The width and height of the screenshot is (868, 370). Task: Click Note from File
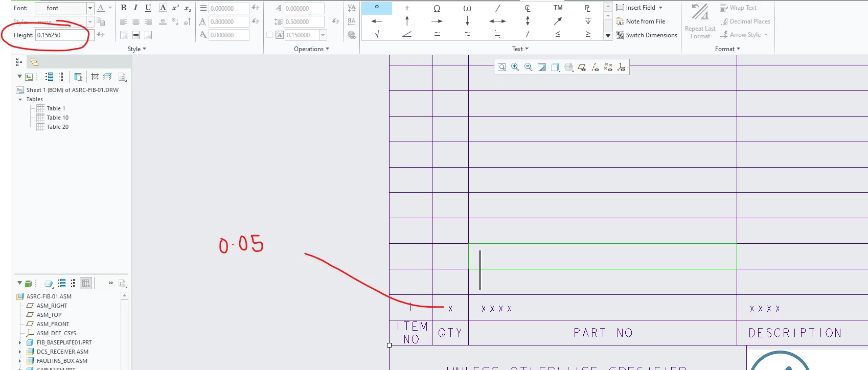[x=641, y=21]
